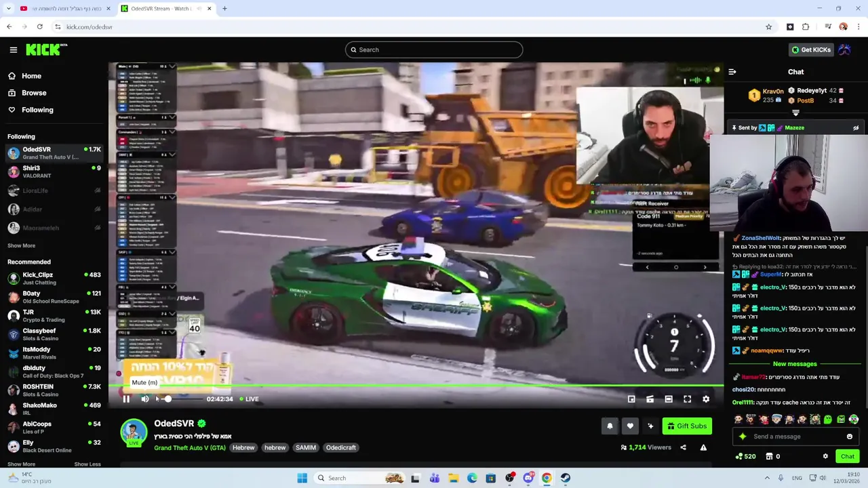Open Steam from the taskbar
The height and width of the screenshot is (488, 868).
[x=566, y=478]
